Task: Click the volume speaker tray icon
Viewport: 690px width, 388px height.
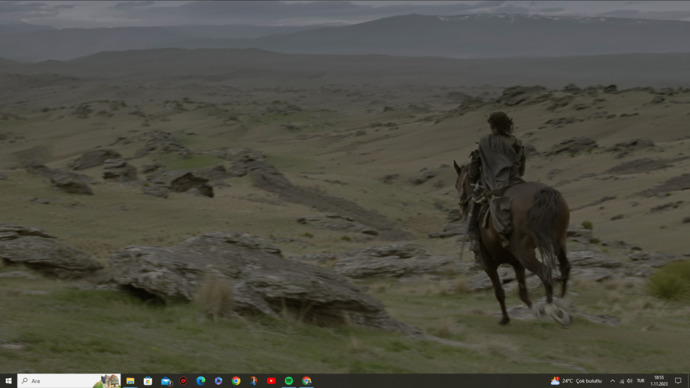Action: pos(630,381)
